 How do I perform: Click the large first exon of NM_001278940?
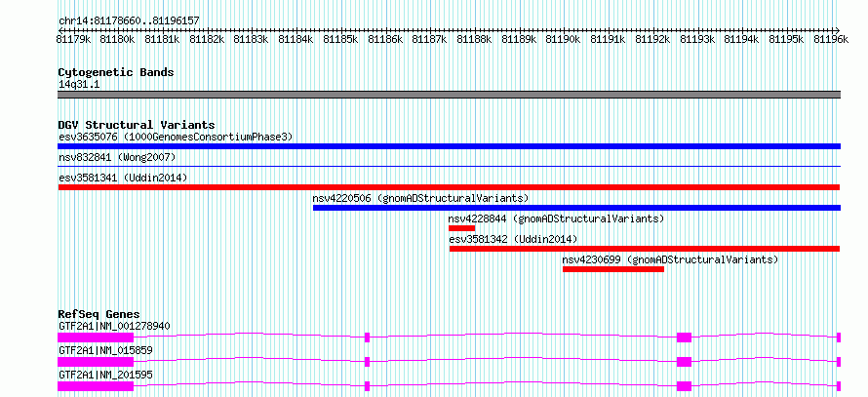[96, 337]
